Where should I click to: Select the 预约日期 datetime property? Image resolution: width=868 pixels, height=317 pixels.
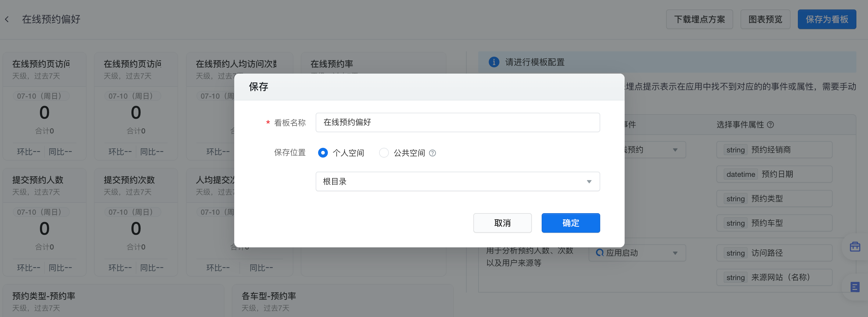[774, 174]
